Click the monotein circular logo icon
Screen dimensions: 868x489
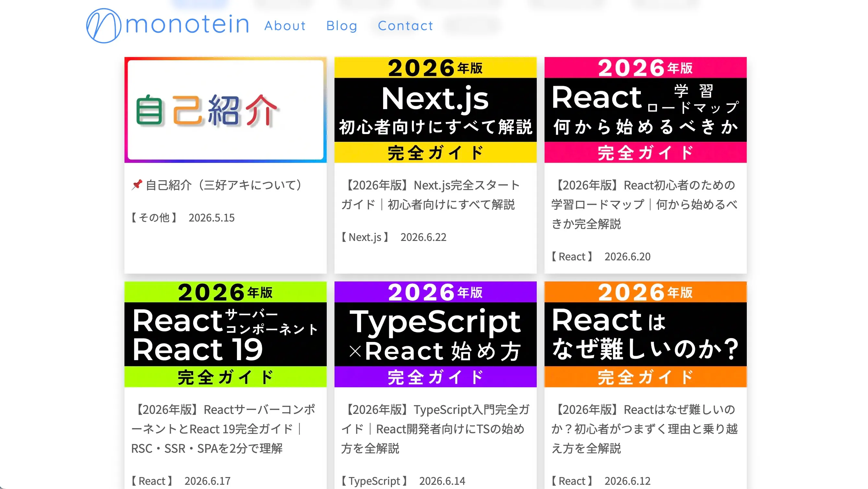(x=103, y=26)
